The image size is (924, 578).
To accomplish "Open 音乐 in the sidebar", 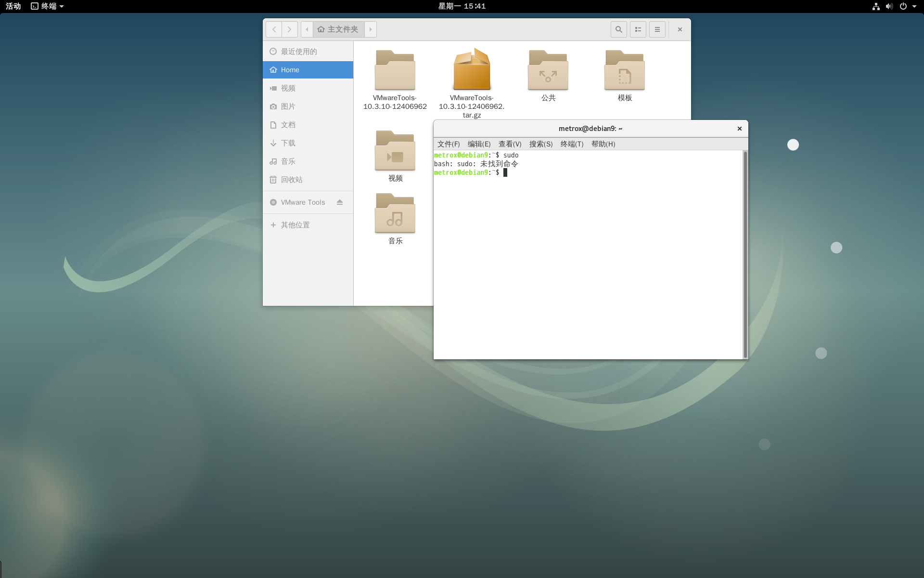I will (308, 161).
